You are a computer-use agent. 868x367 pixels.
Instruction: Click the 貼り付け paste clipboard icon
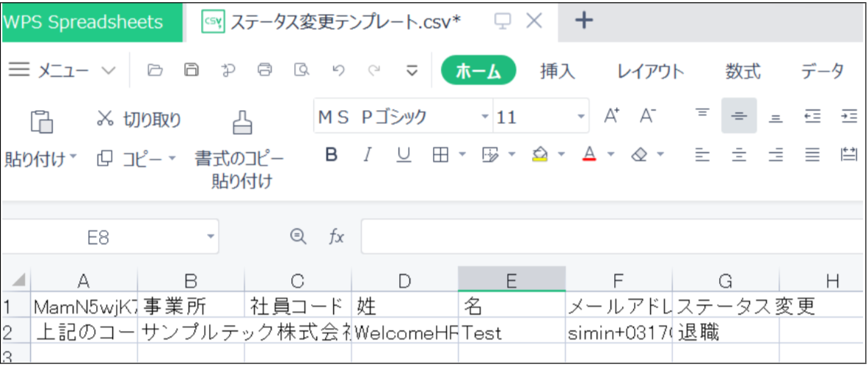click(x=42, y=122)
